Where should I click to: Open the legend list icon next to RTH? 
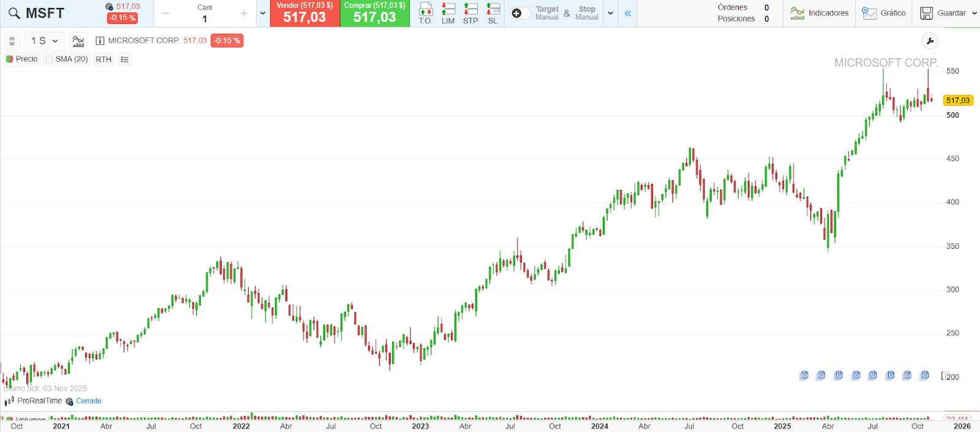pos(124,59)
